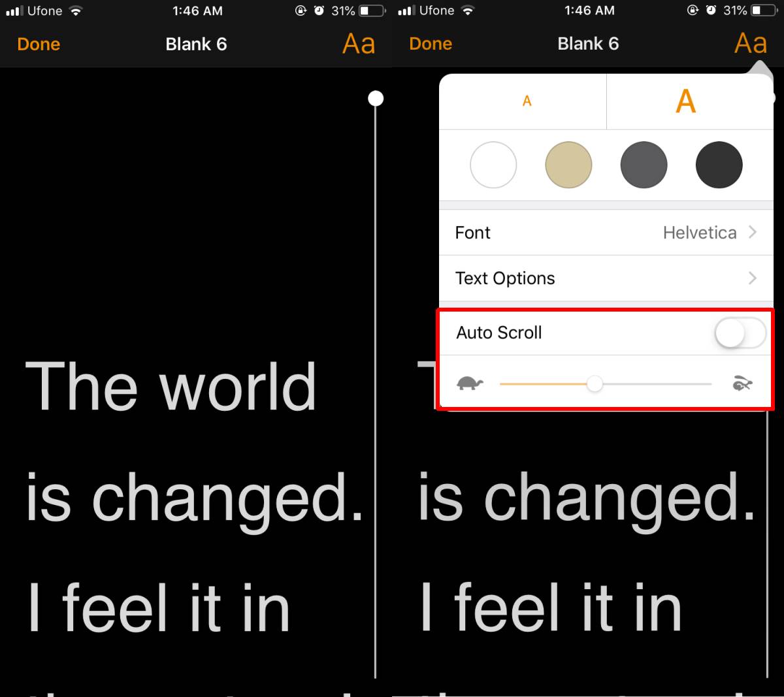Tap the rotation lock icon in right status bar

[x=693, y=11]
